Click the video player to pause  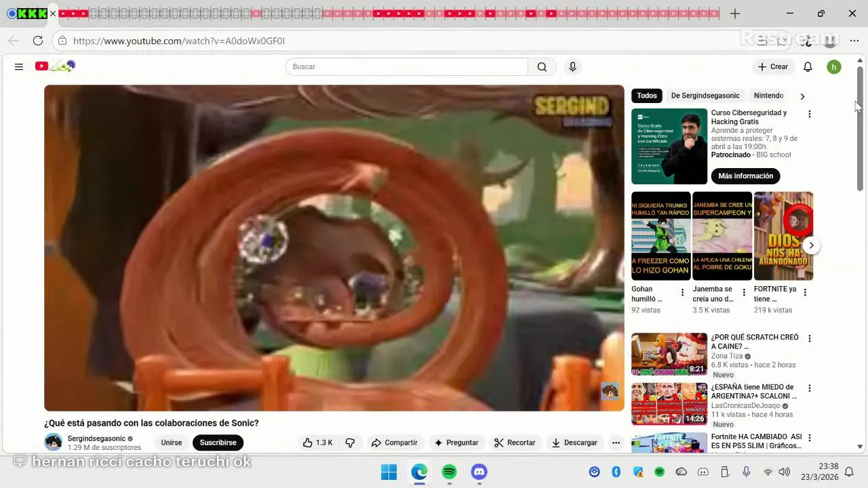pos(334,248)
